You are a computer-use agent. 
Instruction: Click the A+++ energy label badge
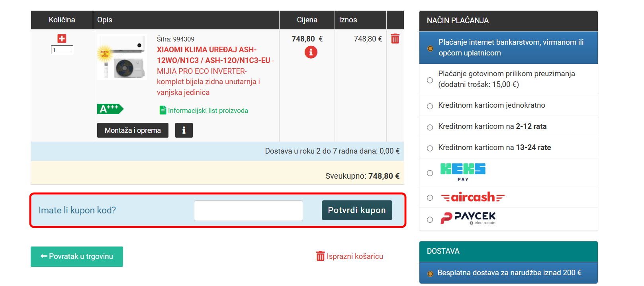click(x=110, y=109)
